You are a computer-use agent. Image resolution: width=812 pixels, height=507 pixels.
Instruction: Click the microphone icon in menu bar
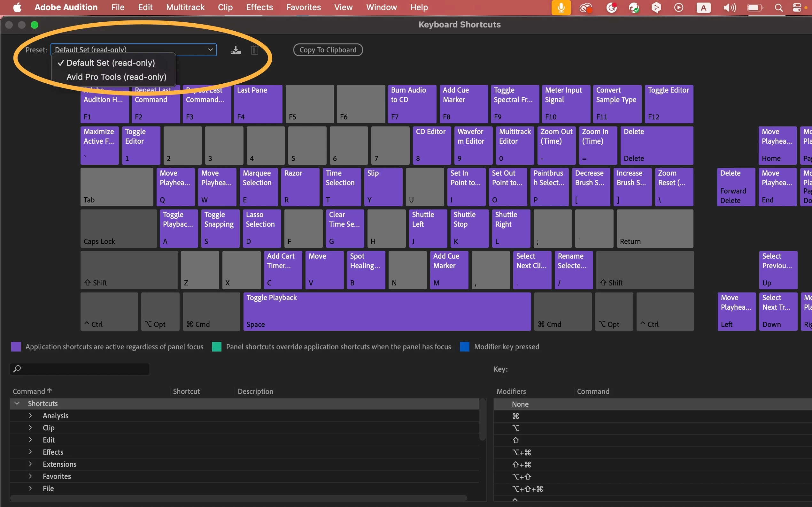(x=561, y=7)
